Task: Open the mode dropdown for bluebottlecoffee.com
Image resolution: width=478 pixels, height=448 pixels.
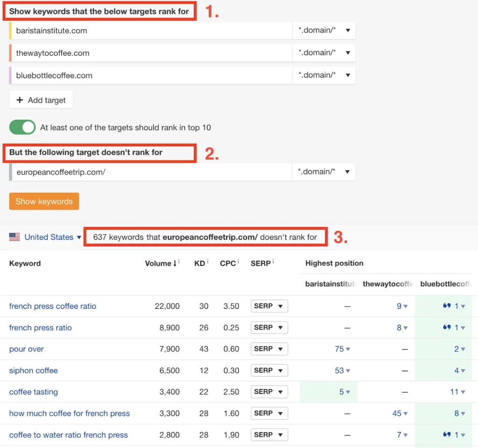Action: pos(324,75)
